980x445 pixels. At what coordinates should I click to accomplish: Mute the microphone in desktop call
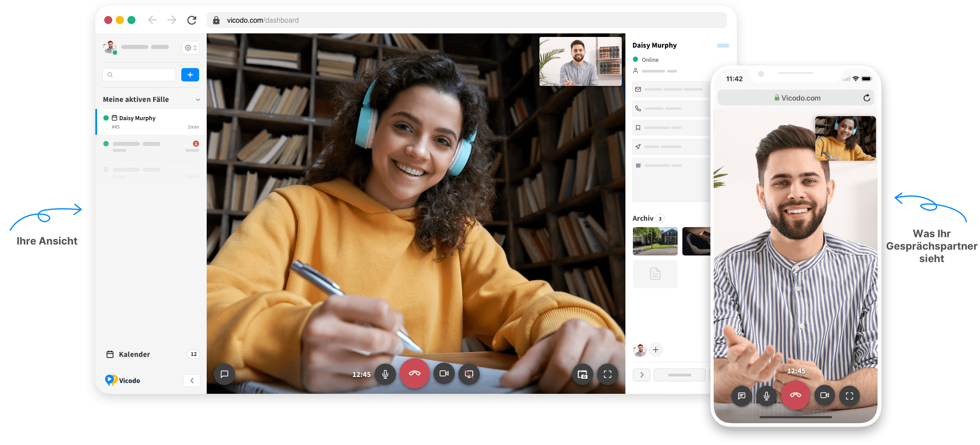click(x=385, y=374)
